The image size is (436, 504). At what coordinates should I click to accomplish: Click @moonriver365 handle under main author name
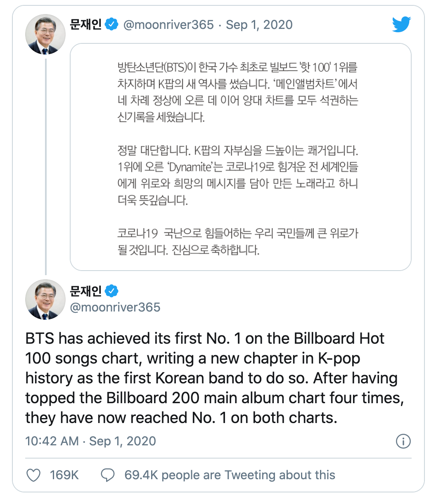tap(115, 307)
